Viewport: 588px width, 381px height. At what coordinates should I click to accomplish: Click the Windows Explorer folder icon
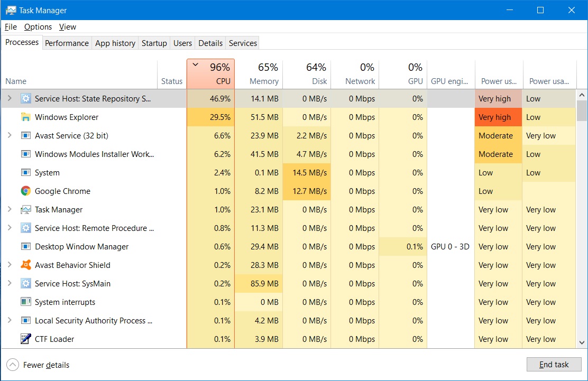[x=25, y=117]
